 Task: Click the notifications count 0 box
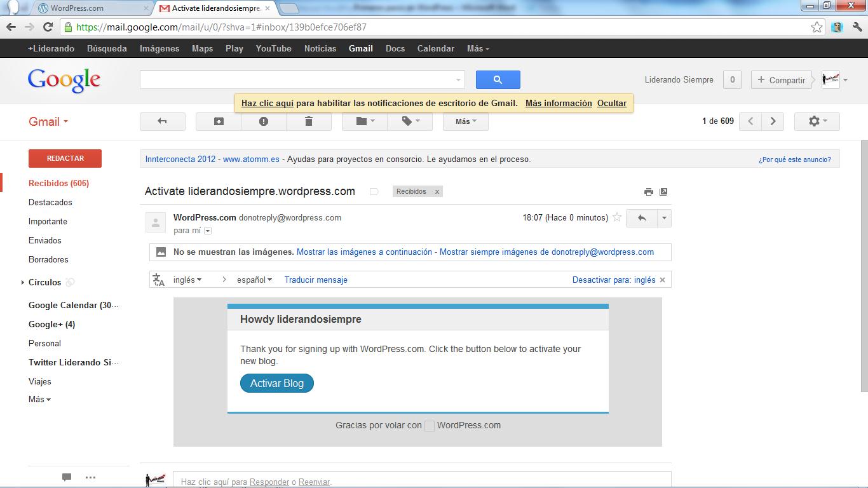click(x=733, y=79)
